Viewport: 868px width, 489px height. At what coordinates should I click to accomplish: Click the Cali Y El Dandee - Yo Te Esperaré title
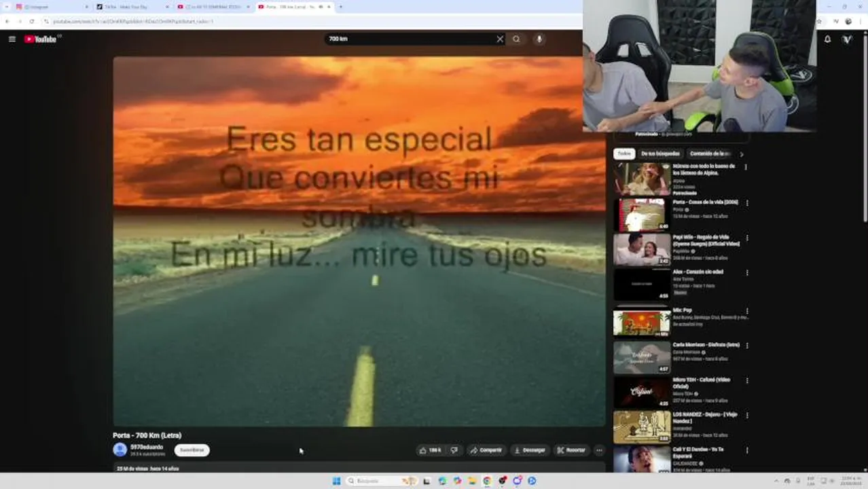tap(698, 452)
